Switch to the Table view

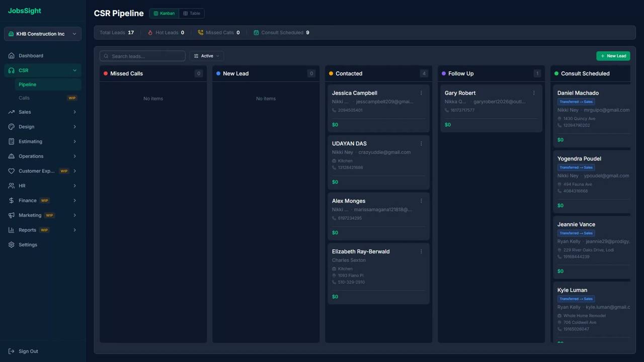[x=192, y=14]
